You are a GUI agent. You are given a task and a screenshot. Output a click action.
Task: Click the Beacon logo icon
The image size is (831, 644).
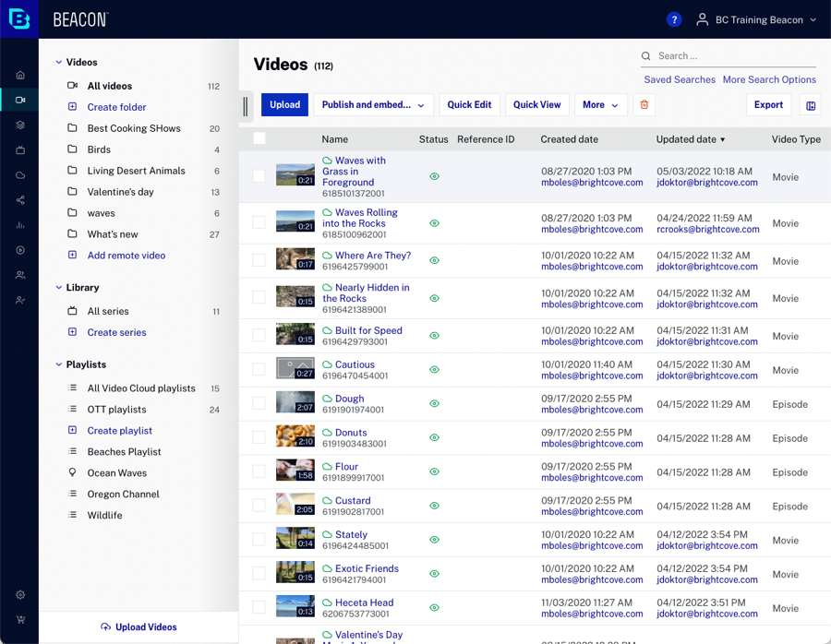click(19, 19)
